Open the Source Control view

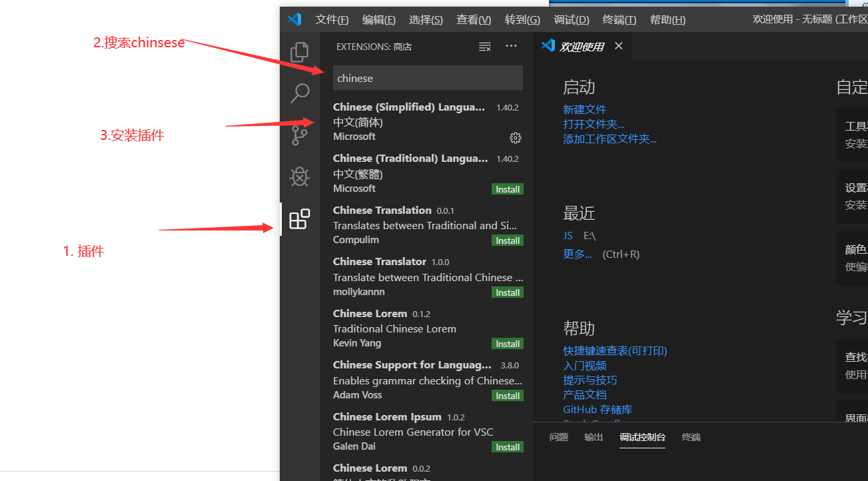(300, 135)
